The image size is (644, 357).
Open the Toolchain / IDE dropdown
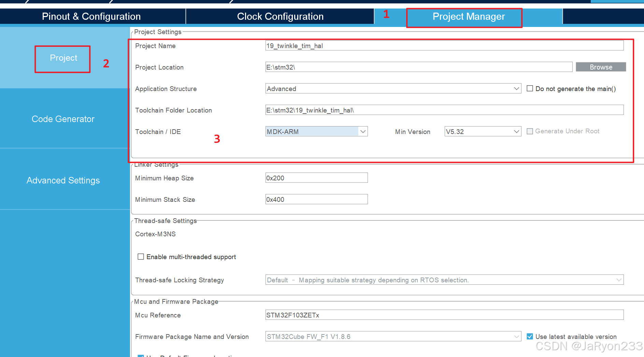pos(316,132)
